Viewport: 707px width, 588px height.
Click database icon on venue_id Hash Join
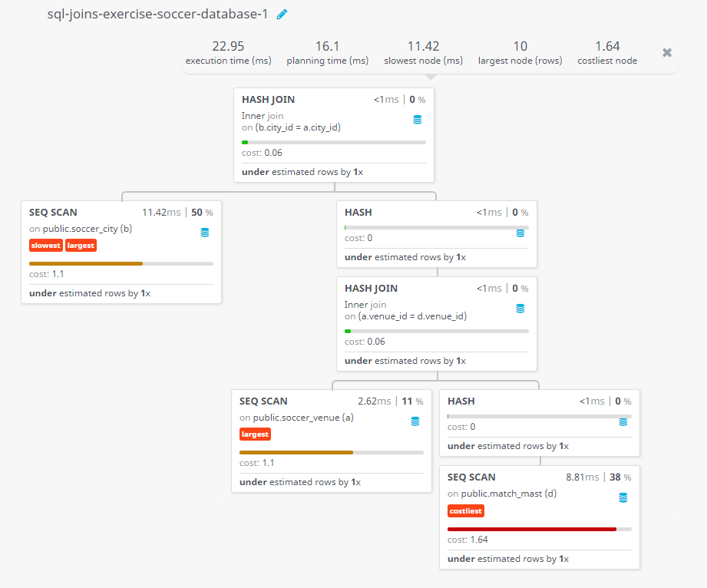tap(520, 309)
